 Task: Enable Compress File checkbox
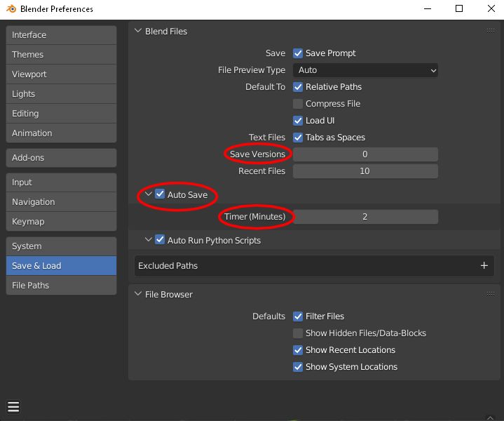298,104
